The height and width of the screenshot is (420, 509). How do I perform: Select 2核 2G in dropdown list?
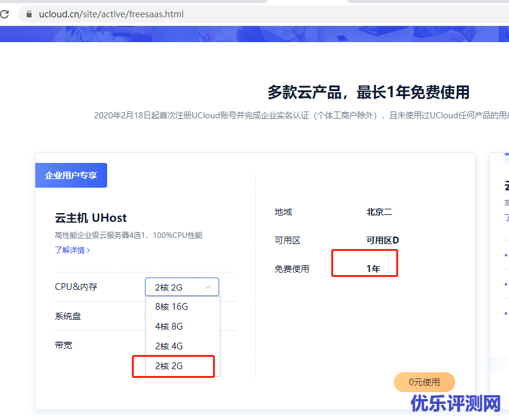tap(169, 366)
